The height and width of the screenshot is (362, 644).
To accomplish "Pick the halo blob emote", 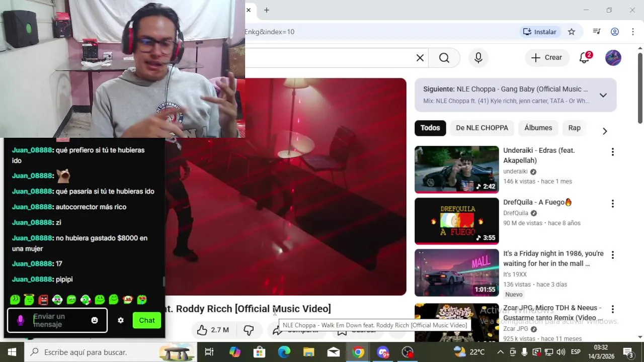I will pos(29,300).
